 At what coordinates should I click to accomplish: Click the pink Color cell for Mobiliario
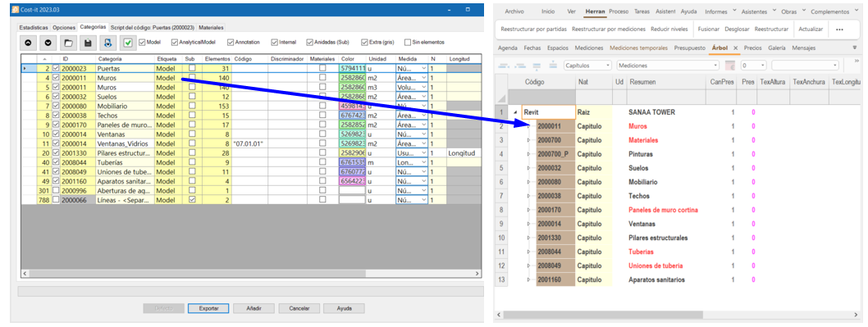[352, 106]
